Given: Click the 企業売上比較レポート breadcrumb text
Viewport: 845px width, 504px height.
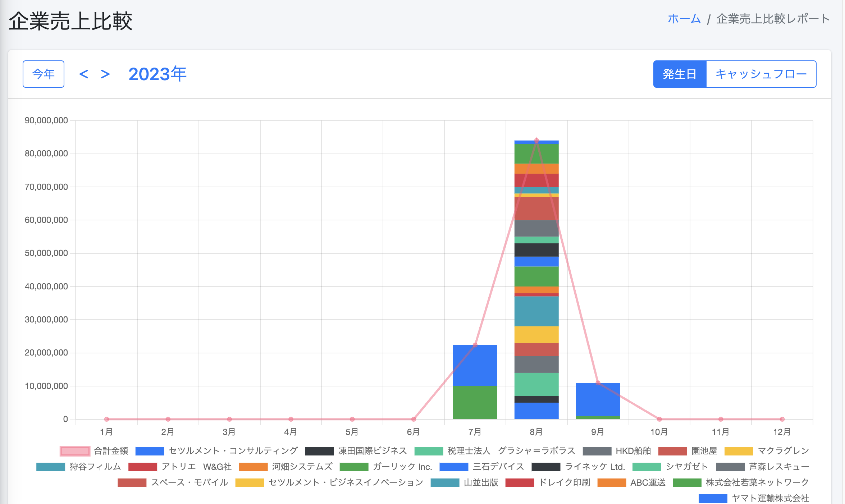Looking at the screenshot, I should tap(773, 19).
